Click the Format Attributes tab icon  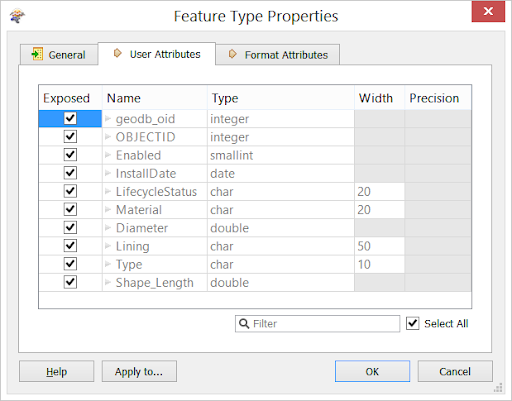tap(232, 54)
